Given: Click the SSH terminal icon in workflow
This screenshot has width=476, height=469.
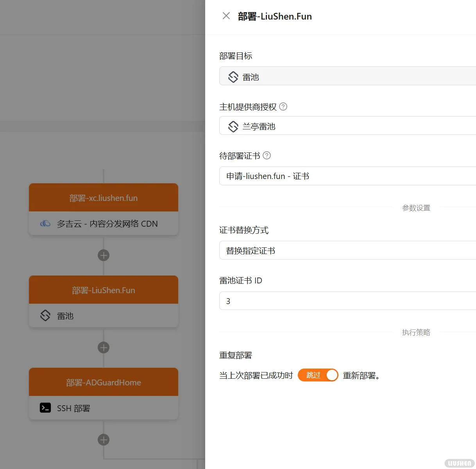Looking at the screenshot, I should (45, 408).
